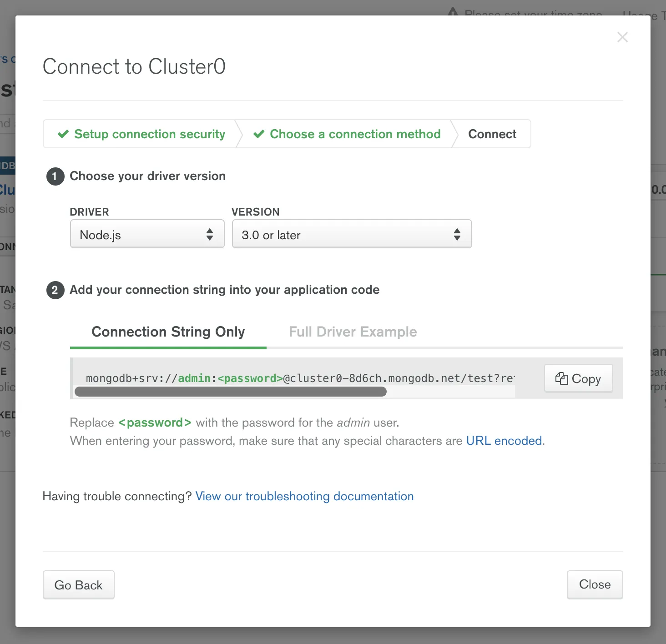Screen dimensions: 666x644
Task: Click the checkmark beside Setup connection security
Action: click(63, 134)
